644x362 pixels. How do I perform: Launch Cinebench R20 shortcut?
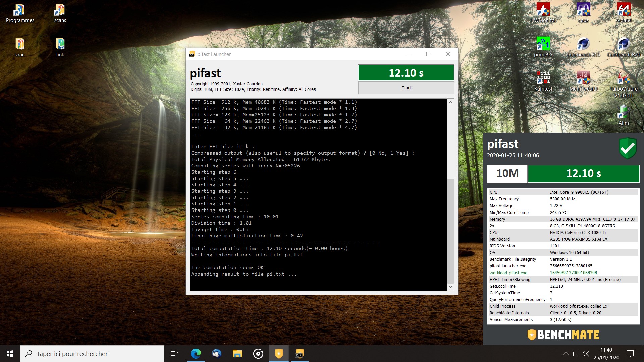[x=624, y=47]
